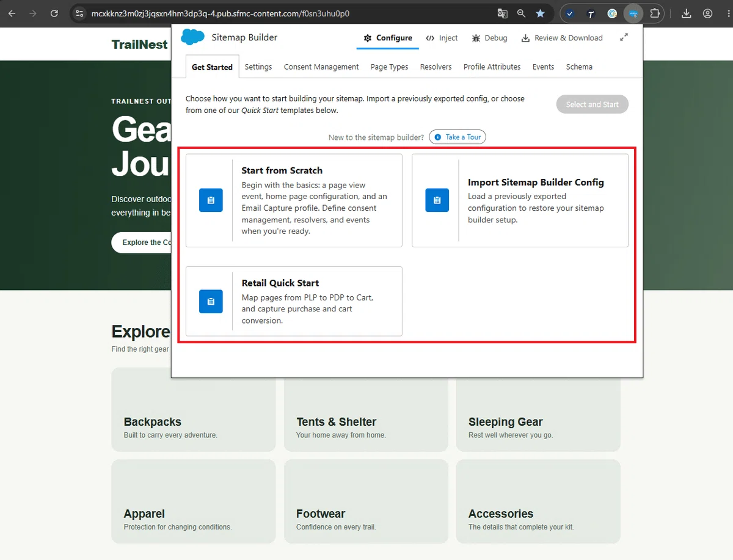Expand the Sitemap Builder panel to fullscreen
733x560 pixels.
pos(624,37)
